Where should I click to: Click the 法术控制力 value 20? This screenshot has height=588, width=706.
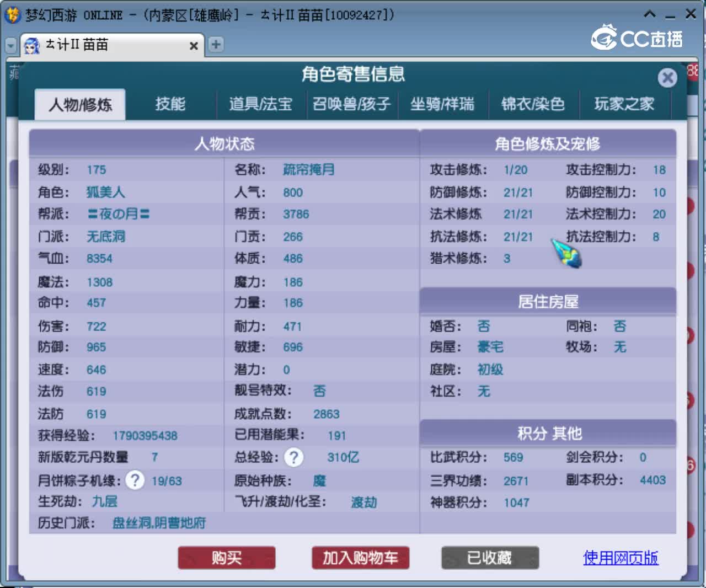659,214
